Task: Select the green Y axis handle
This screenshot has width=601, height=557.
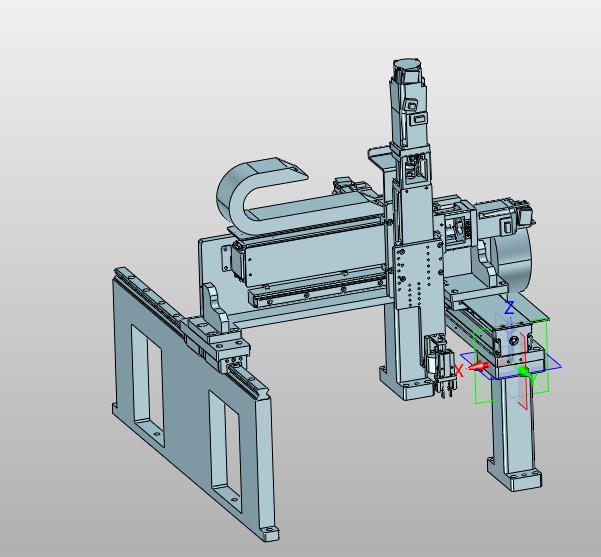Action: point(523,371)
